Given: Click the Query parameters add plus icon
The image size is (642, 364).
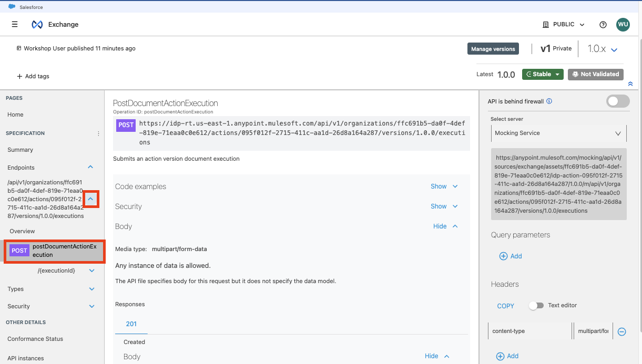Looking at the screenshot, I should (503, 256).
